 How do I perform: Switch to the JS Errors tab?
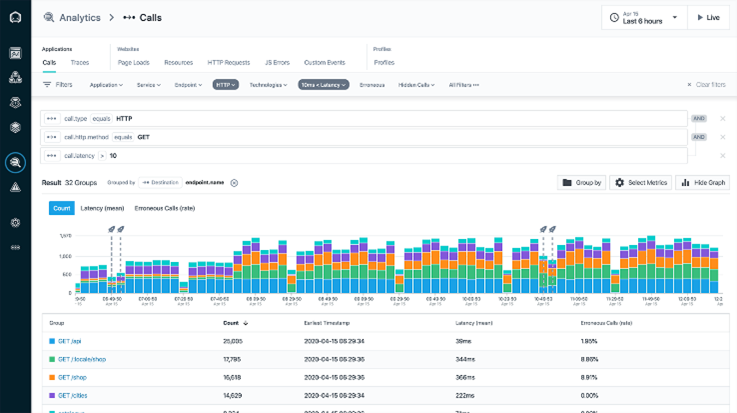pos(277,62)
